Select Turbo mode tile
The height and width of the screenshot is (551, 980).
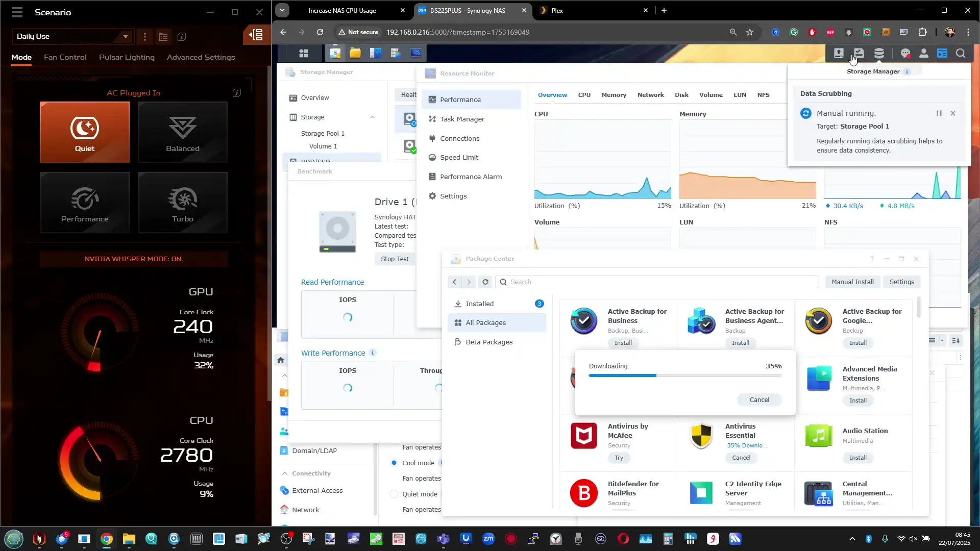click(x=183, y=203)
